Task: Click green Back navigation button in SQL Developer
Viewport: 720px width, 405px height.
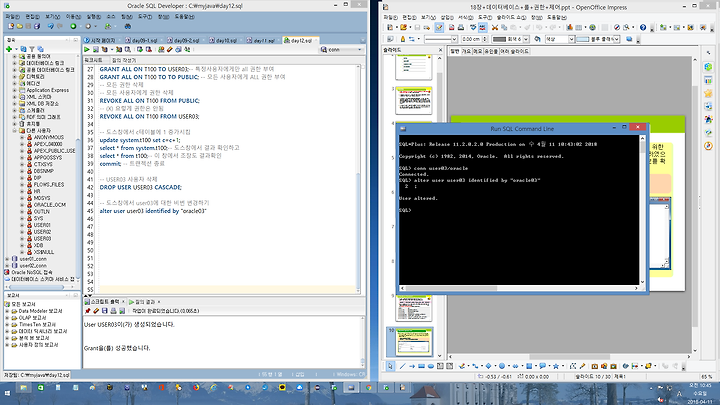Action: click(73, 27)
